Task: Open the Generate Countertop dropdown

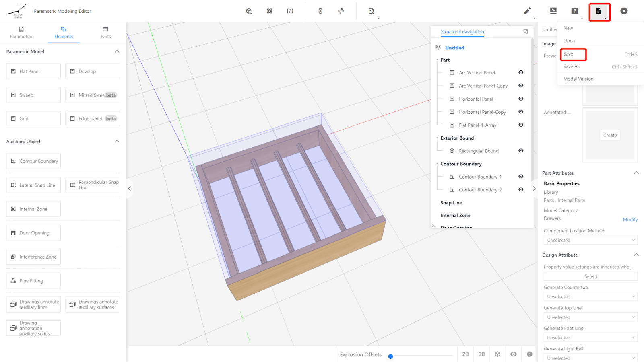Action: [590, 297]
